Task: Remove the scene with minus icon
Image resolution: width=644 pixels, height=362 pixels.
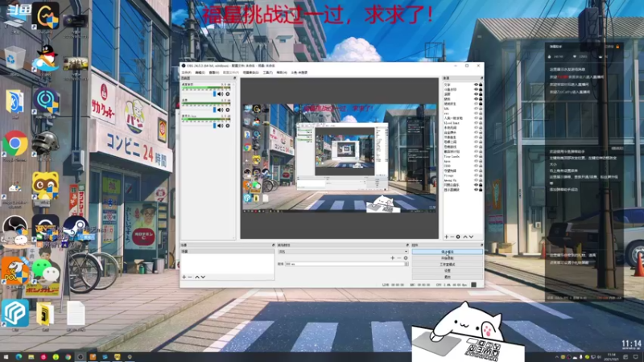Action: pos(190,277)
